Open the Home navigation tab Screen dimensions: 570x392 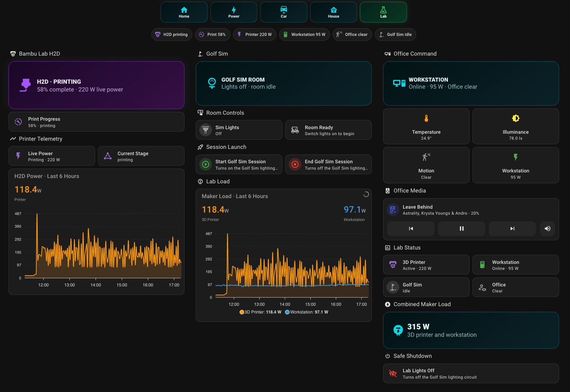coord(184,12)
